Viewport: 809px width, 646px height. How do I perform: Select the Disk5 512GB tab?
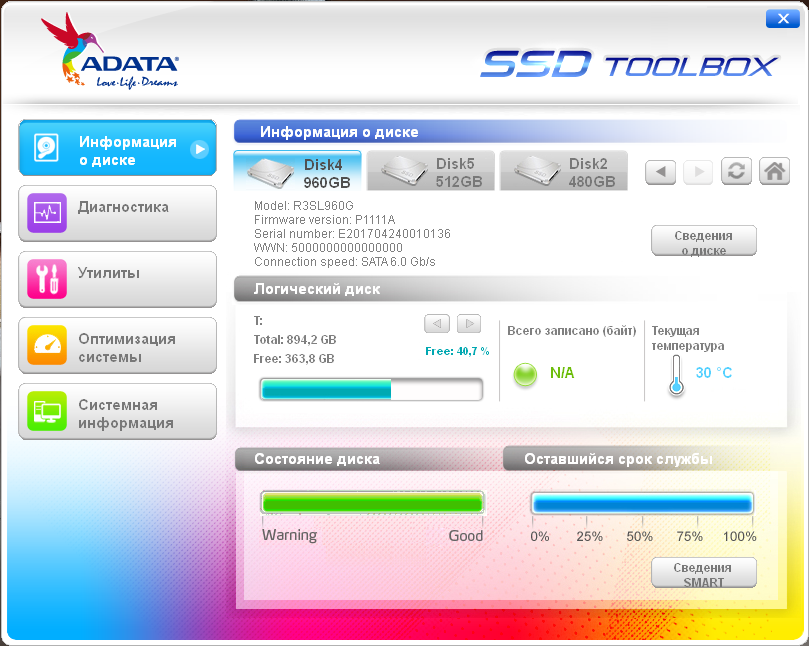point(430,171)
